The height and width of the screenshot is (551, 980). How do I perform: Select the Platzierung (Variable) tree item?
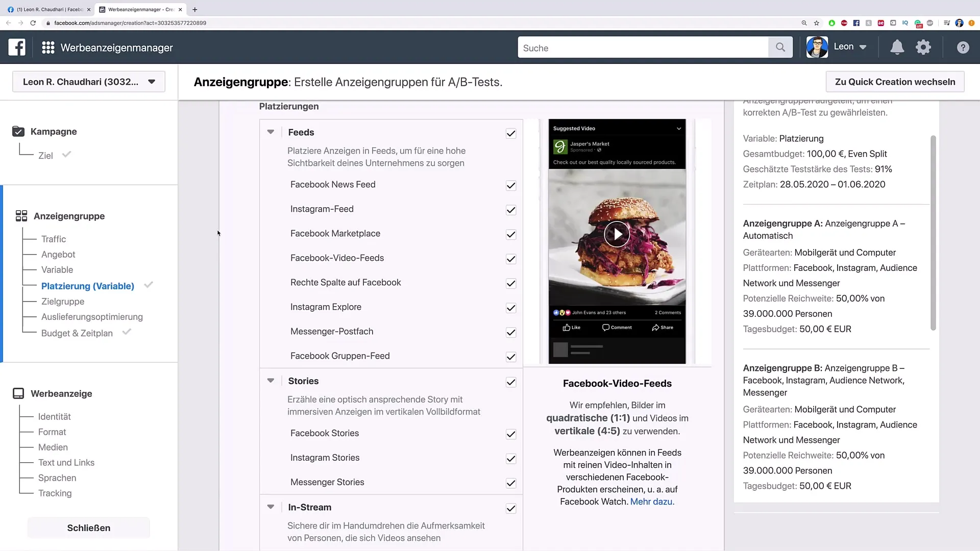click(x=88, y=286)
